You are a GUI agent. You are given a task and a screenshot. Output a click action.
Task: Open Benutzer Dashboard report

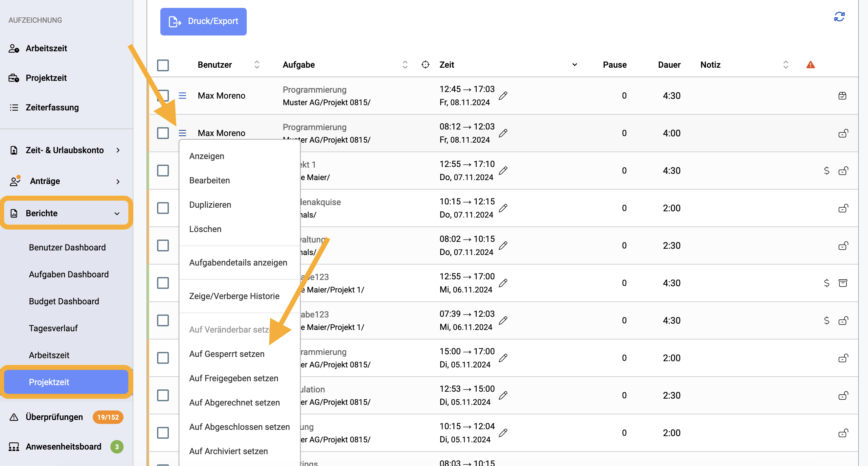67,247
